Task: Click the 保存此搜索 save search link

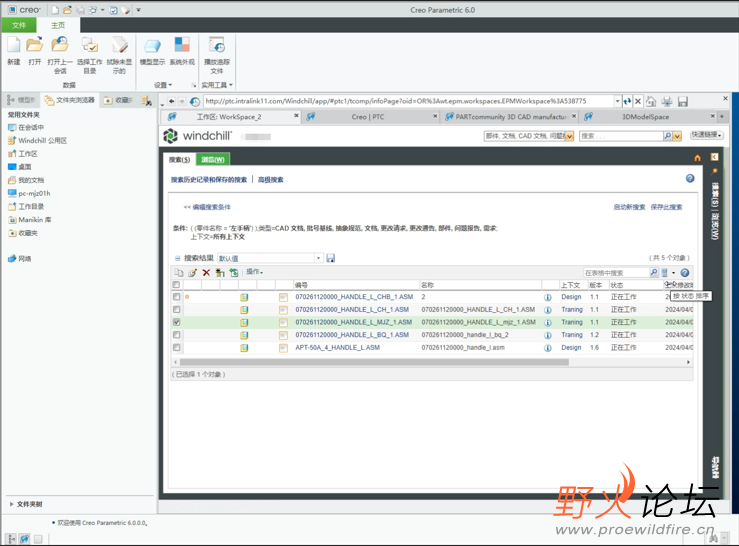Action: [666, 207]
